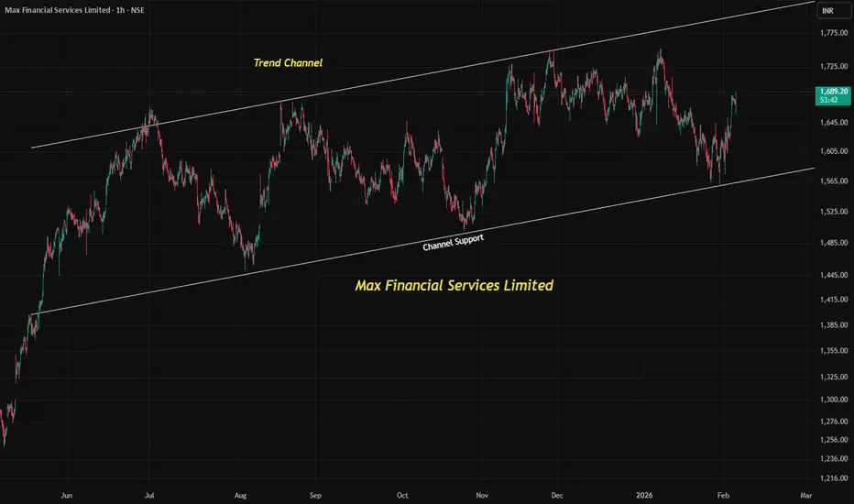Click the 1,216.00 price axis label
This screenshot has height=504, width=854.
[x=834, y=479]
